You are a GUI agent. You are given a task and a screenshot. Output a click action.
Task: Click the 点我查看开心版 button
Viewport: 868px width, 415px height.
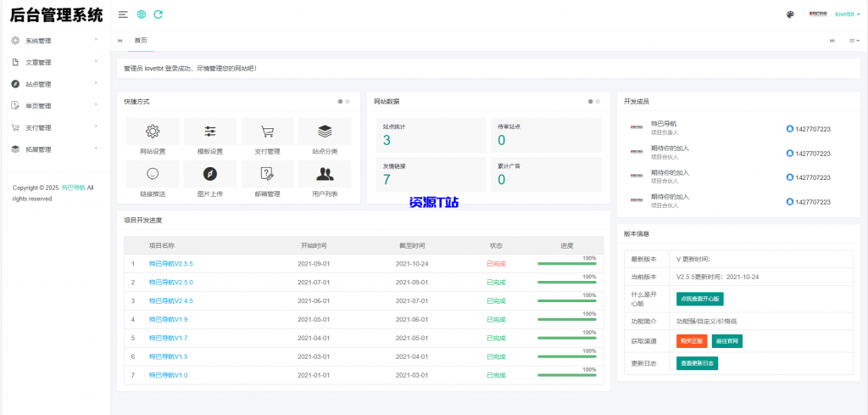pyautogui.click(x=699, y=299)
